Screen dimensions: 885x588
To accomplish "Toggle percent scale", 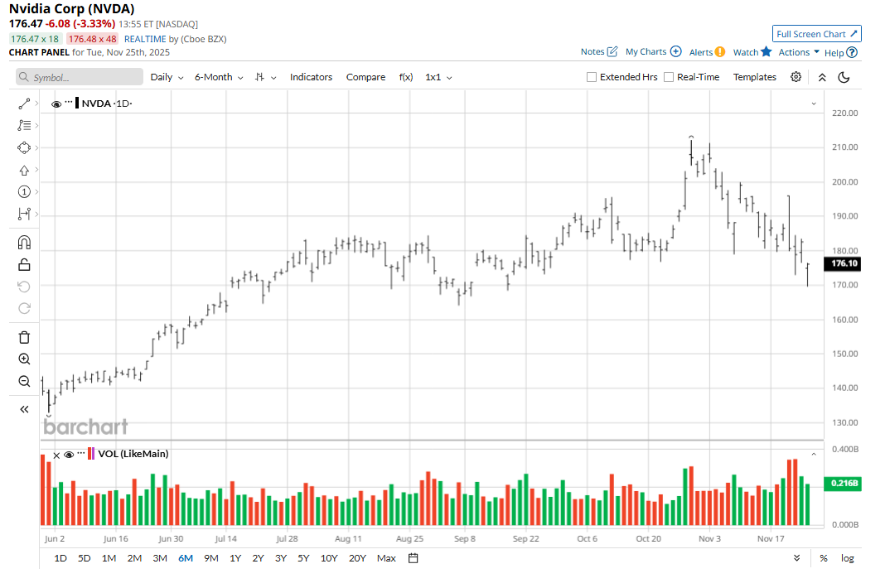I will click(824, 558).
